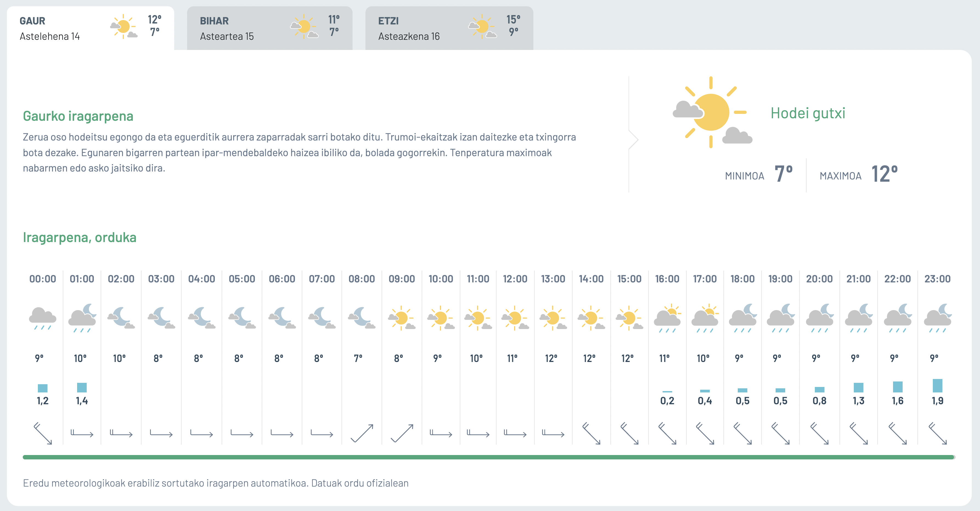The height and width of the screenshot is (511, 980).
Task: Click the 'Hodei gutxi' label
Action: click(x=808, y=113)
